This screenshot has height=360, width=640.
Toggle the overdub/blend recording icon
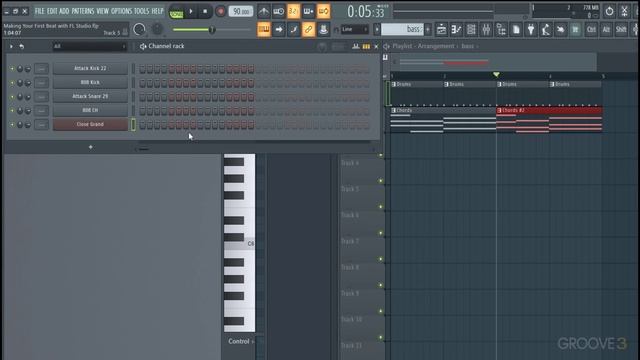tap(308, 11)
